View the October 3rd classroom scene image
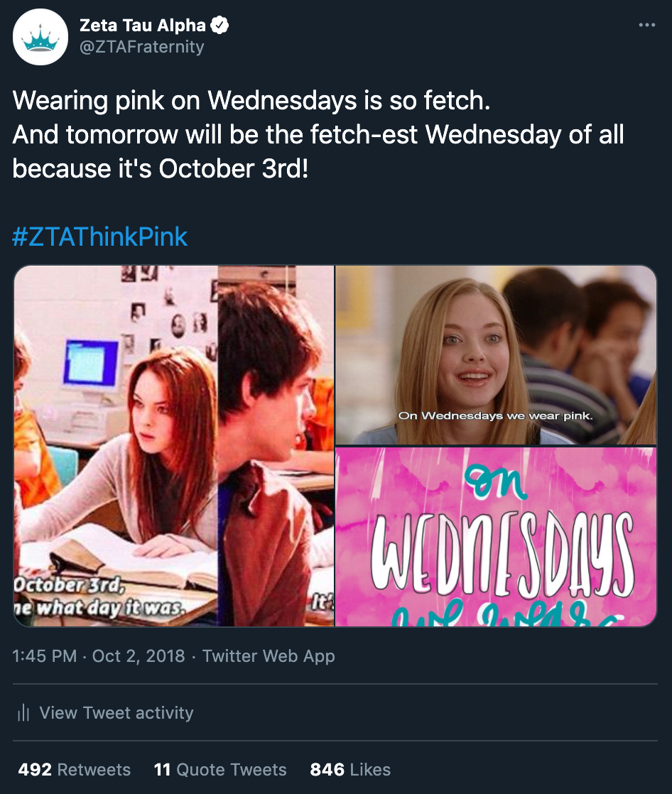 click(174, 446)
